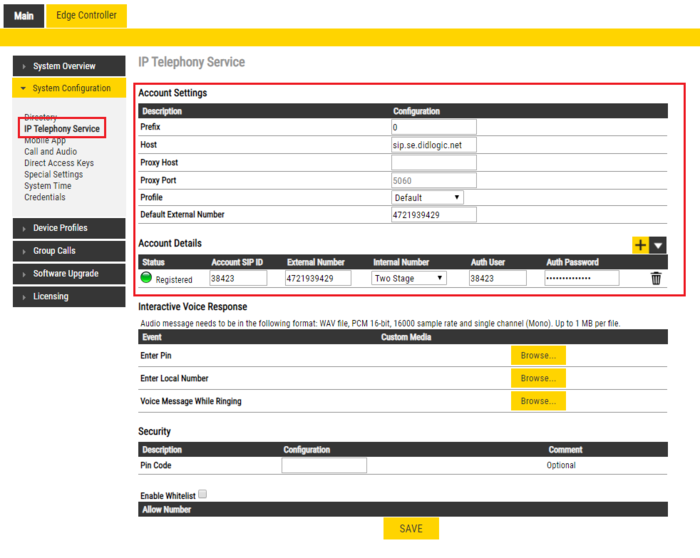Switch to the Edge Controller tab
This screenshot has width=700, height=558.
coord(86,15)
